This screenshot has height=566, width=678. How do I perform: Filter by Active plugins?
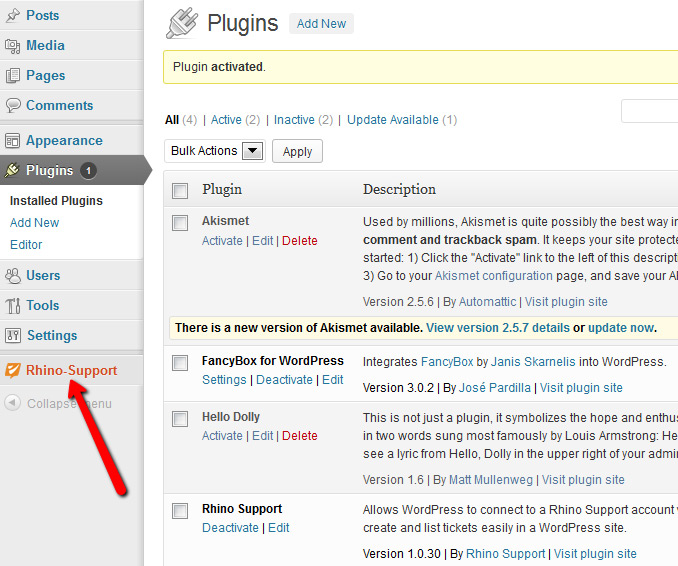(226, 120)
